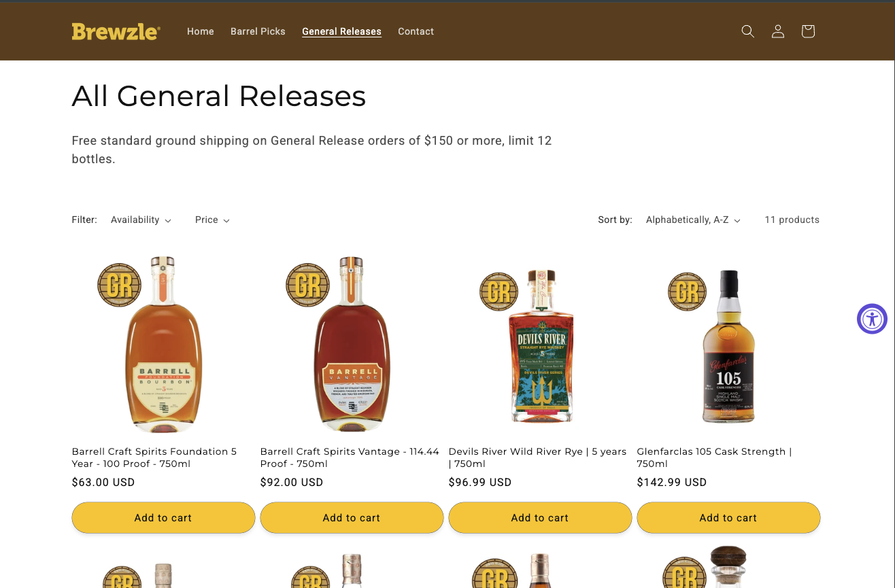The height and width of the screenshot is (588, 895).
Task: Open Contact navigation item
Action: coord(416,31)
